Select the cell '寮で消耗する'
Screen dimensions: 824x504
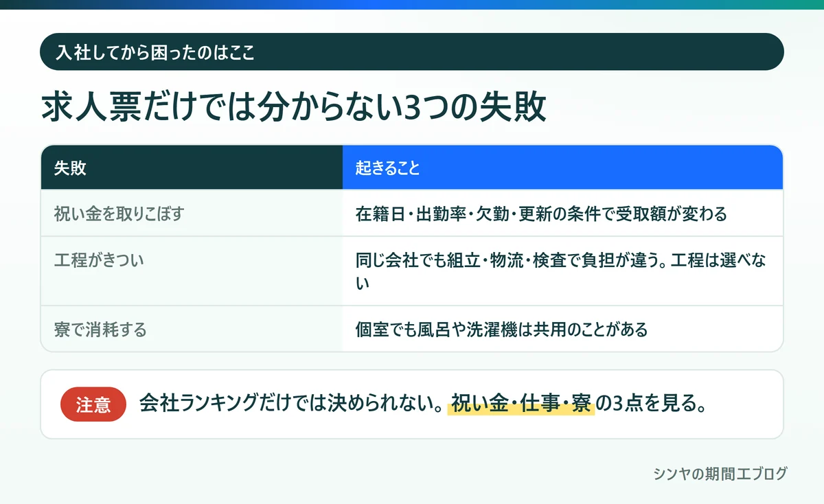192,329
